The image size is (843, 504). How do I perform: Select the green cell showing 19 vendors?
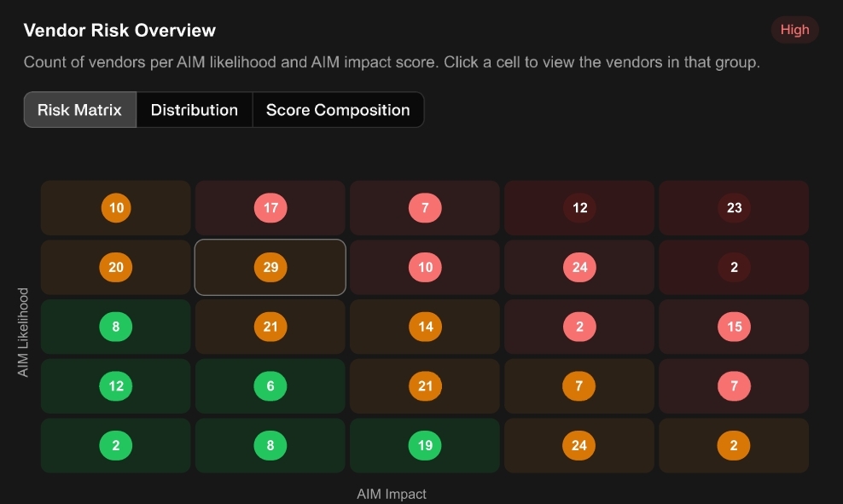click(425, 445)
